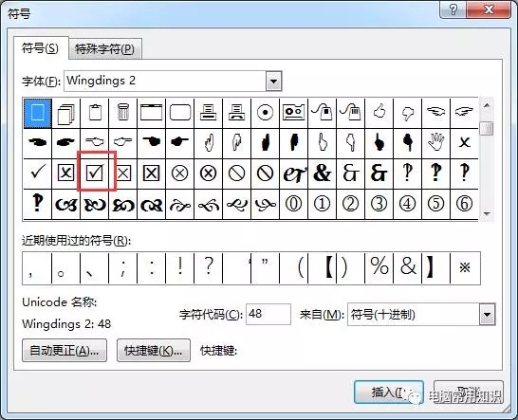Screen dimensions: 518x420
Task: Select the trash can symbol
Action: coord(123,113)
